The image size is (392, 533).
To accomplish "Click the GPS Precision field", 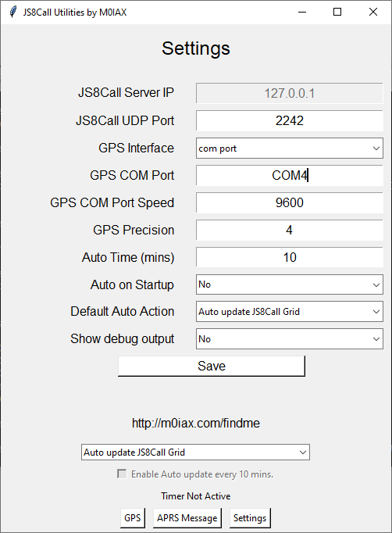I will [290, 230].
